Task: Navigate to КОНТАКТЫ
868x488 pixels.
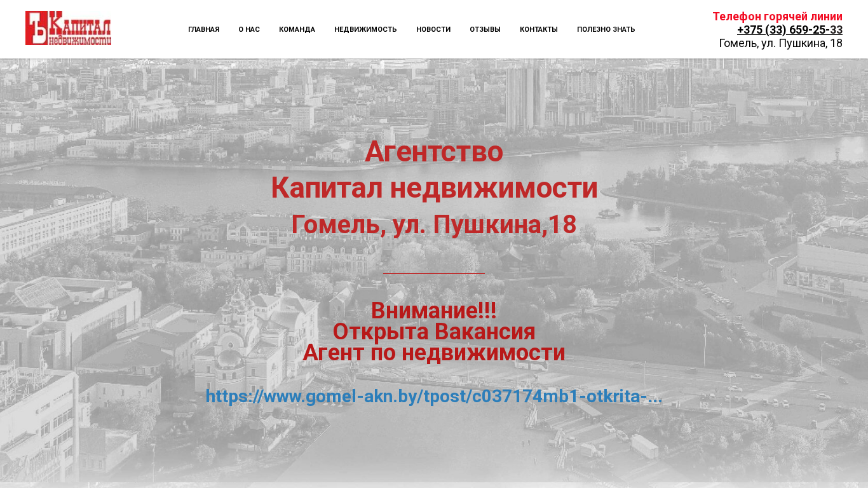Action: coord(539,29)
